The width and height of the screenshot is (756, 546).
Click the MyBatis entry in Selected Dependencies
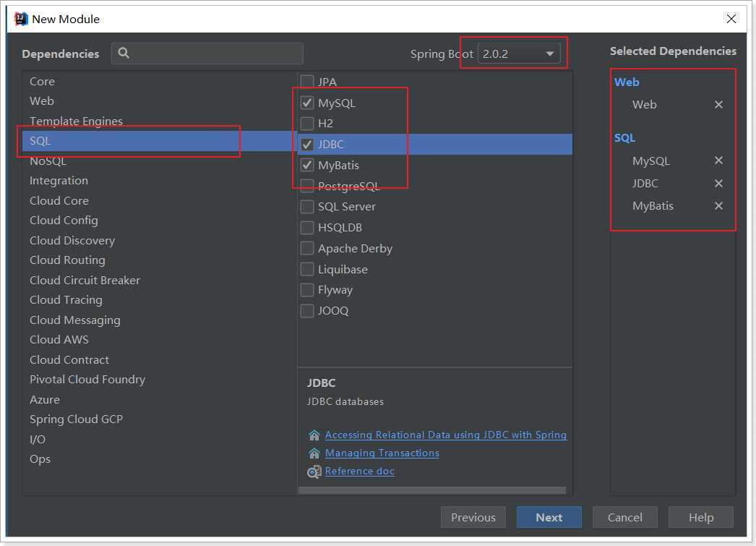pos(653,206)
